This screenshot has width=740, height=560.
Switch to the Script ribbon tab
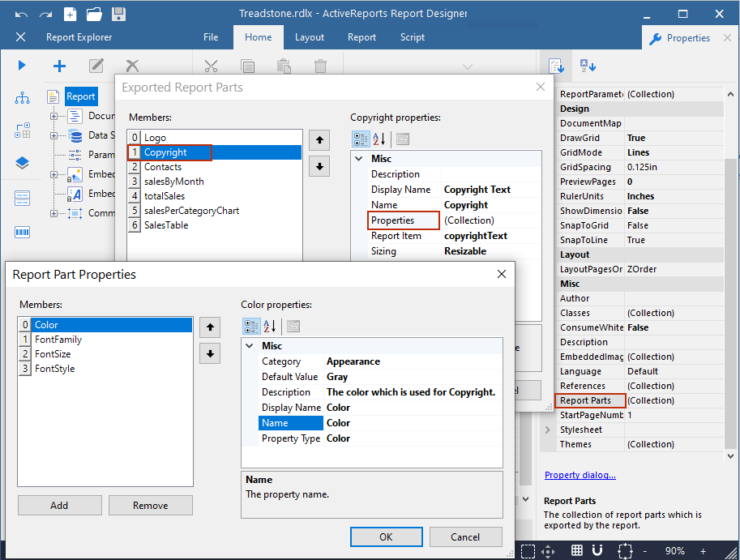click(413, 37)
